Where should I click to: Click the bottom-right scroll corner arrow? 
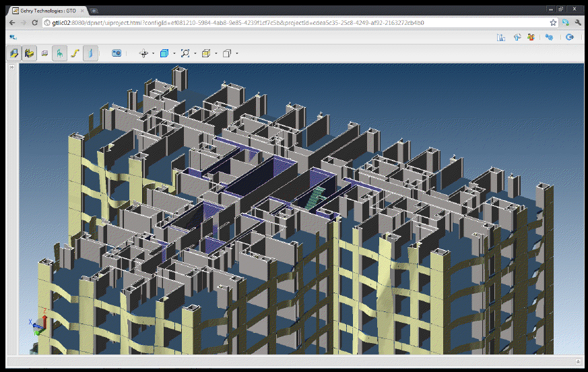[578, 362]
